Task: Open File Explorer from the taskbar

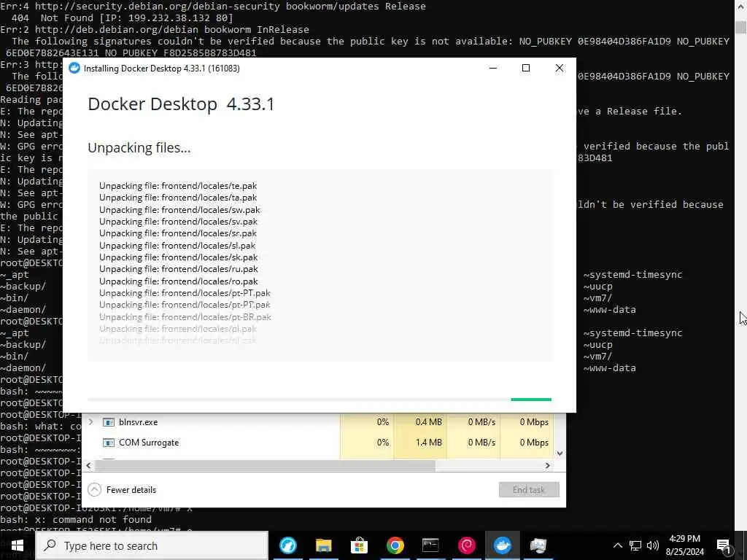Action: [x=323, y=545]
